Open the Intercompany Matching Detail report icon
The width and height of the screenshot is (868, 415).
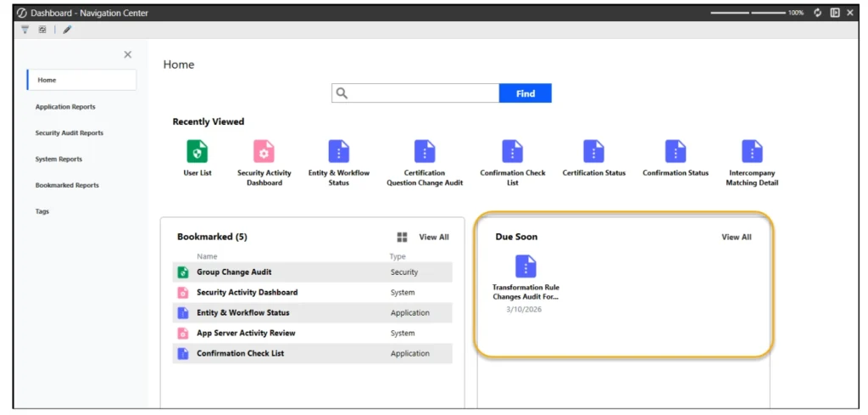pyautogui.click(x=752, y=152)
